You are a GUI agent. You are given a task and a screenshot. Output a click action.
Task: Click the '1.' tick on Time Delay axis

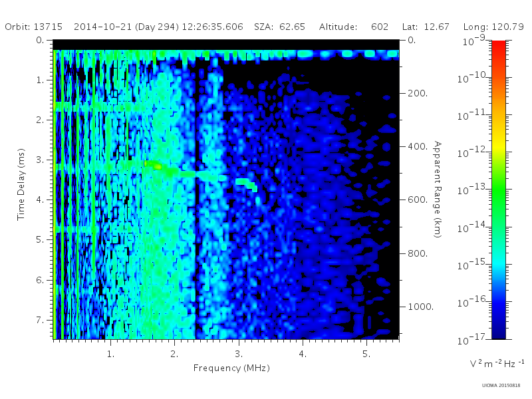tap(40, 80)
